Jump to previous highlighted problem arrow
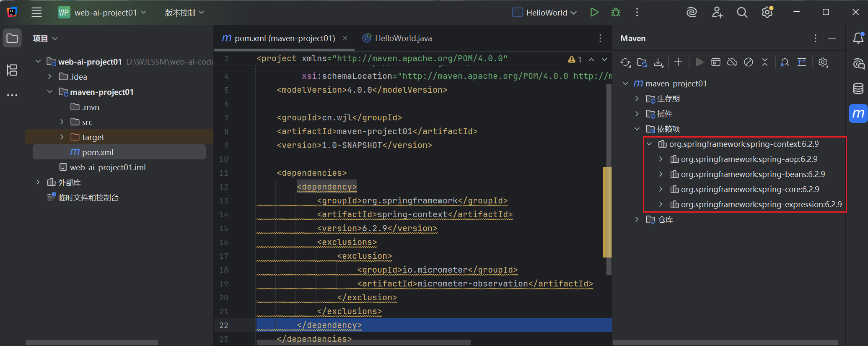This screenshot has width=868, height=346. click(591, 60)
